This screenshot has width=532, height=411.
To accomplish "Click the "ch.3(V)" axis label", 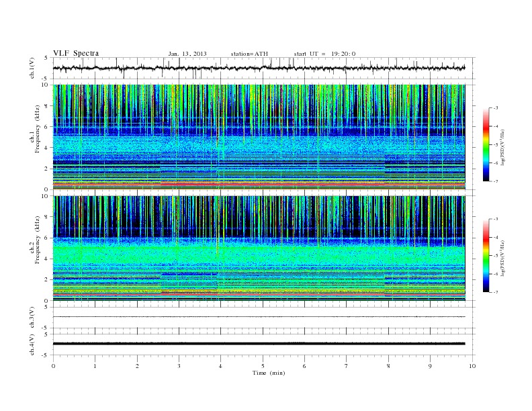I will [32, 318].
